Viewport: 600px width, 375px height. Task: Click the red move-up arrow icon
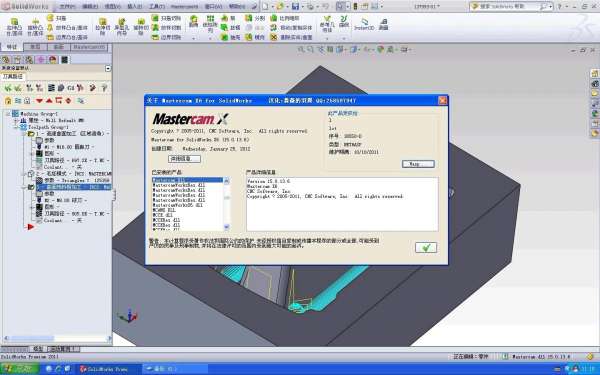click(x=49, y=101)
